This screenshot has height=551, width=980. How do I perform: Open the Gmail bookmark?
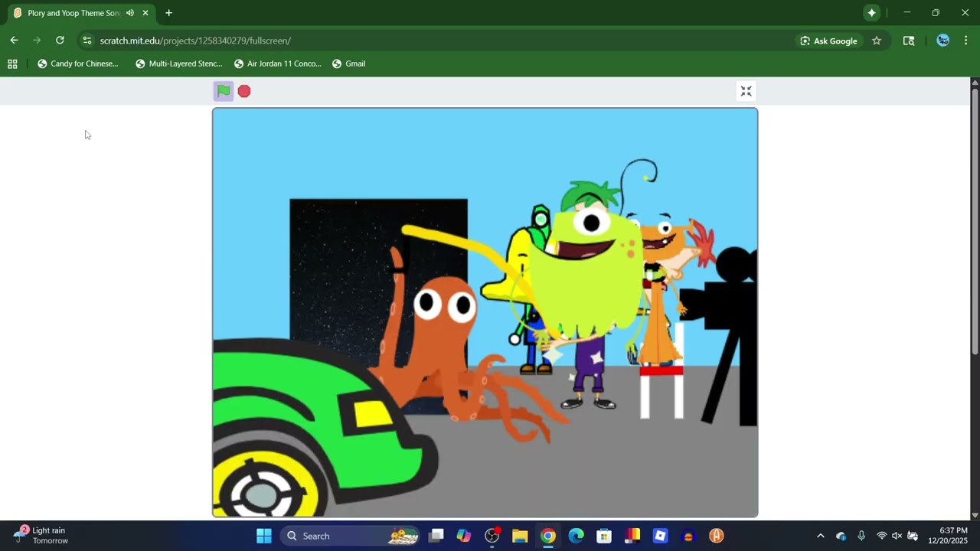coord(348,64)
